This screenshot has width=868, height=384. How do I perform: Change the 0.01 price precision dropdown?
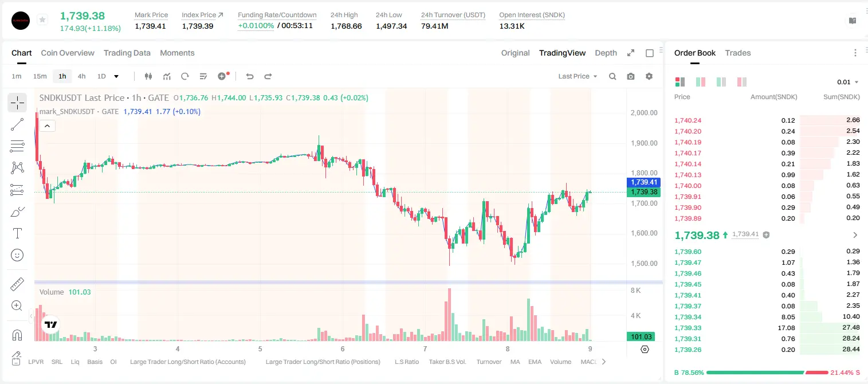[x=848, y=82]
